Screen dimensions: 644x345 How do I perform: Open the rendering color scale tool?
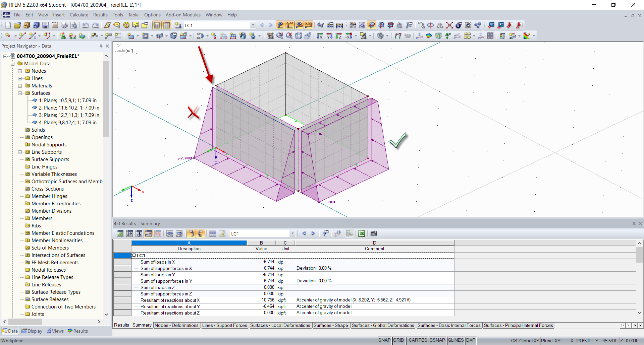pyautogui.click(x=527, y=36)
